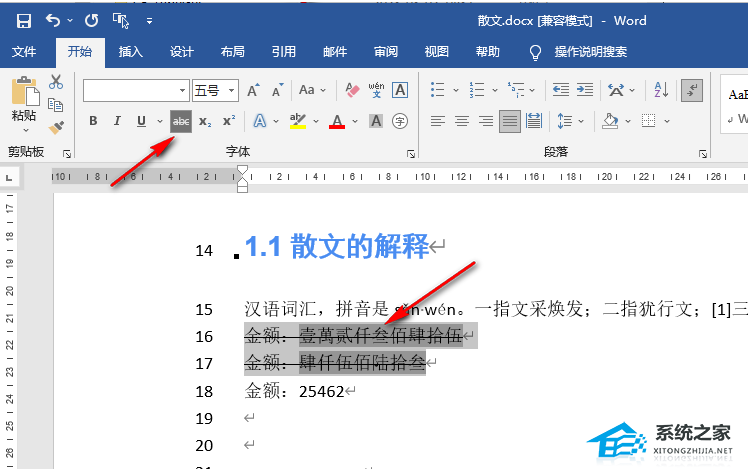Click the Format Painter brush icon

click(x=56, y=126)
